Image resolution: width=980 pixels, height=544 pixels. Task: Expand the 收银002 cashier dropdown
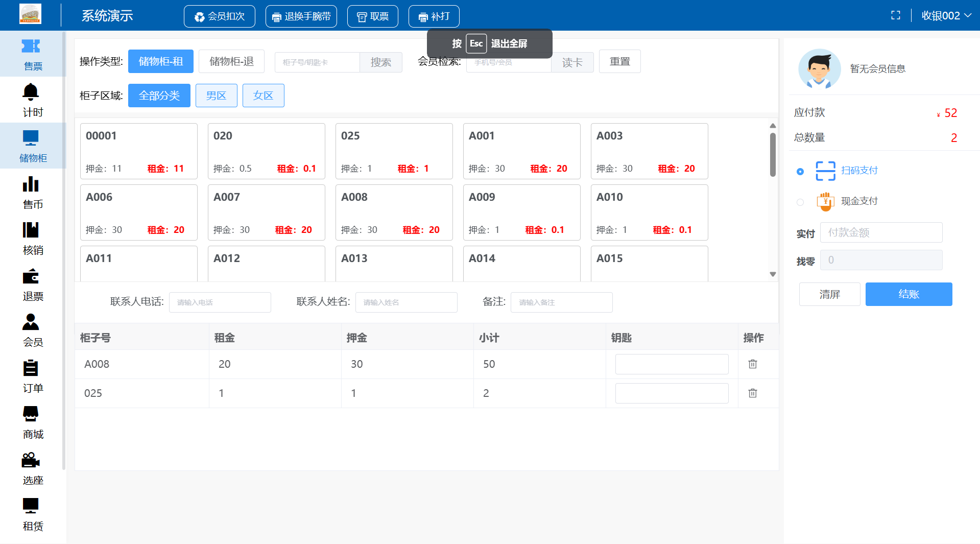pos(946,15)
